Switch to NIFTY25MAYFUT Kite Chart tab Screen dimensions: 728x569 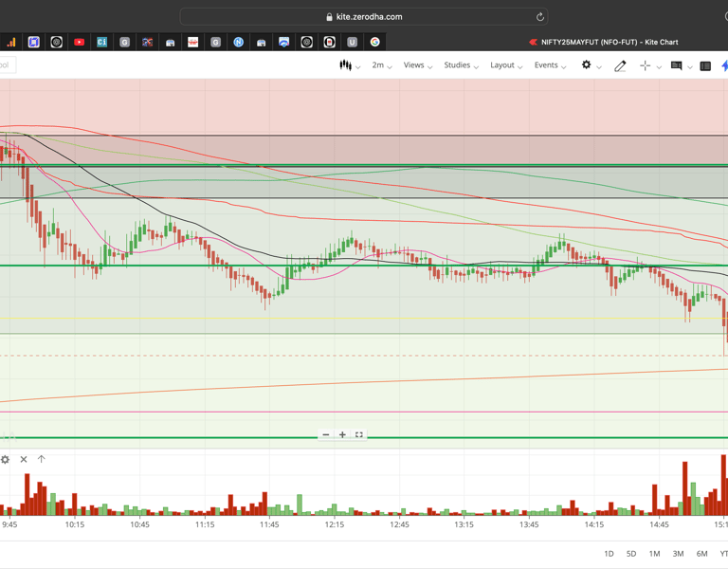604,43
